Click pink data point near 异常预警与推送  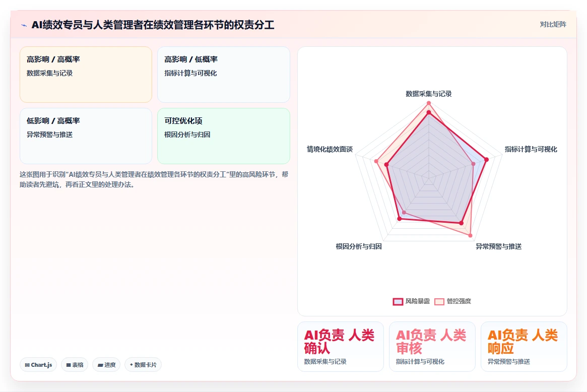click(x=470, y=235)
